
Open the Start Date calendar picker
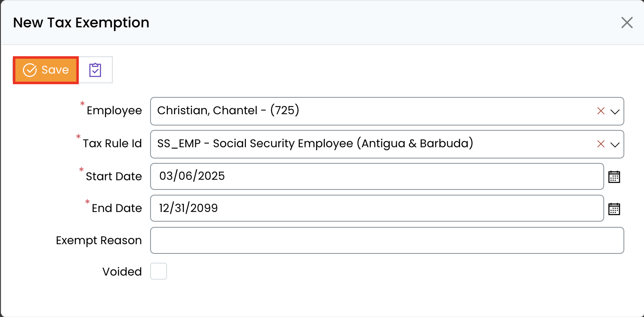614,177
